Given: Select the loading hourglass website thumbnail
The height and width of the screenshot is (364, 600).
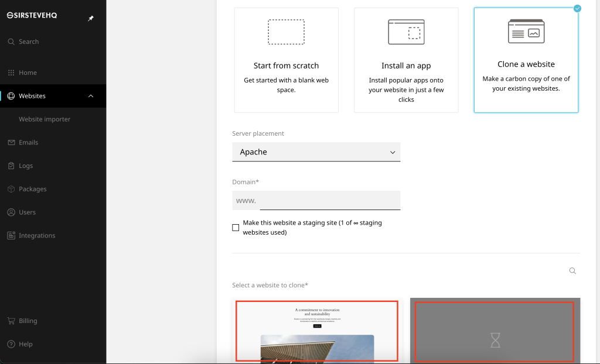Looking at the screenshot, I should point(495,332).
